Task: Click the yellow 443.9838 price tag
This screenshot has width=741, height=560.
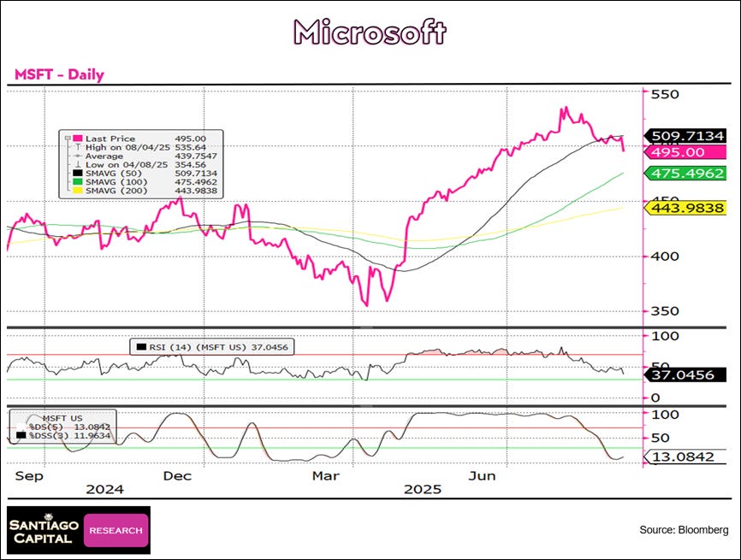Action: (x=685, y=208)
